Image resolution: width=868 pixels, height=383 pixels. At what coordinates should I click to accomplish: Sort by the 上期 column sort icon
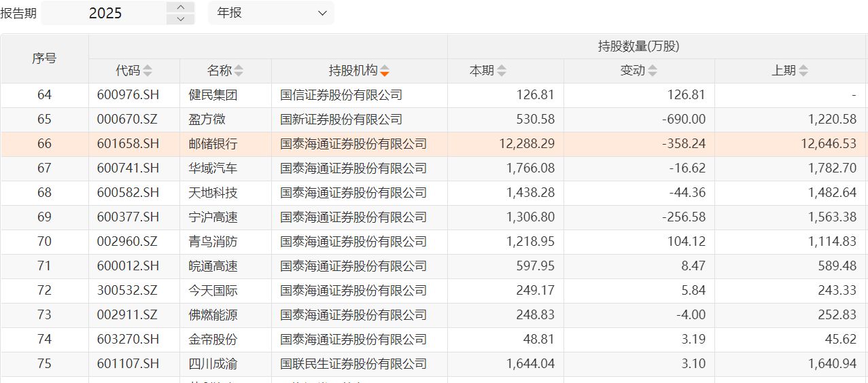tap(803, 71)
